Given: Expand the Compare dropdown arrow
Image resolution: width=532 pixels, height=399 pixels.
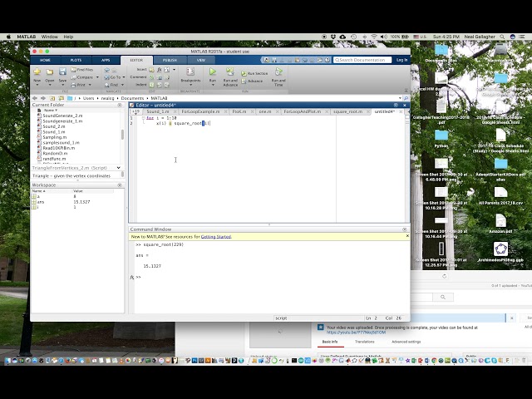Looking at the screenshot, I should (97, 77).
